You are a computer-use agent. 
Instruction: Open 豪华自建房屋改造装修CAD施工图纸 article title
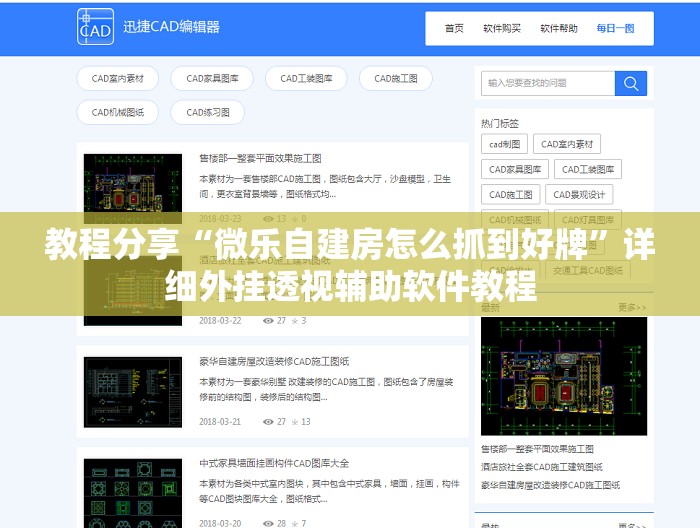pyautogui.click(x=274, y=362)
